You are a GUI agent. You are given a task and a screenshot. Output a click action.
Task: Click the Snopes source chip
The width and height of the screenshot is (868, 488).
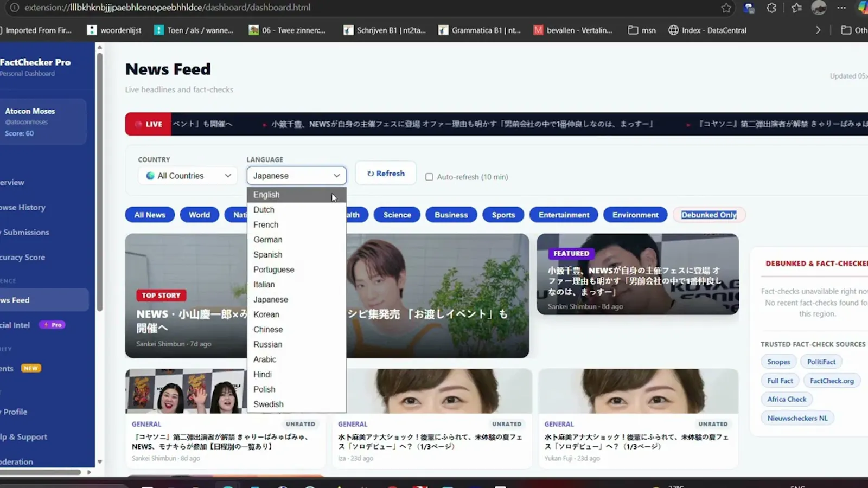(778, 362)
